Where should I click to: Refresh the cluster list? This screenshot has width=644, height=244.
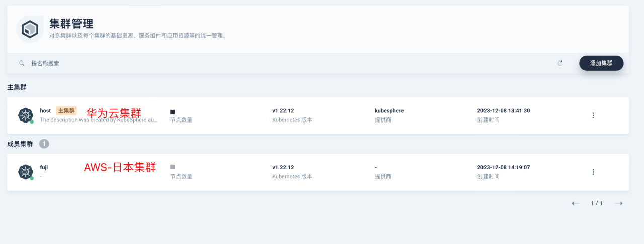560,64
